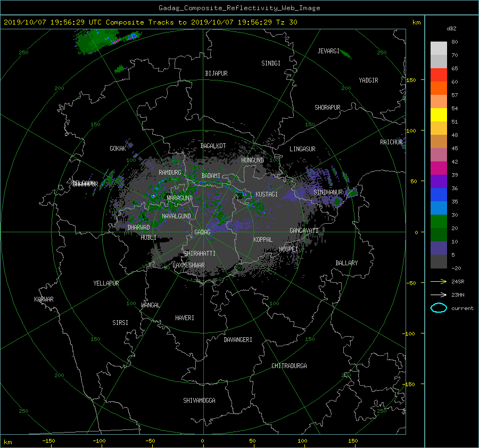This screenshot has height=448, width=479.
Task: Pick the light gray 80 dBZ swatch
Action: pyautogui.click(x=439, y=48)
